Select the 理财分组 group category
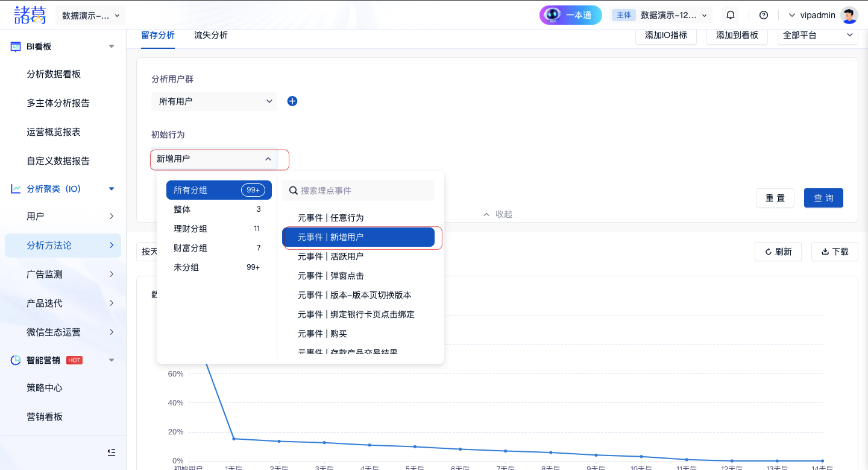The image size is (868, 470). 190,229
